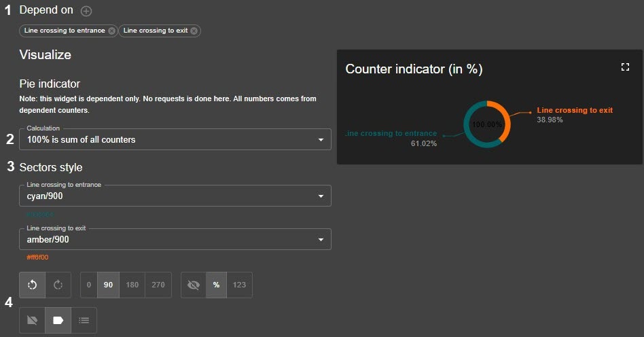644x337 pixels.
Task: Click the 'Line crossing to exit' chart label
Action: tap(575, 109)
